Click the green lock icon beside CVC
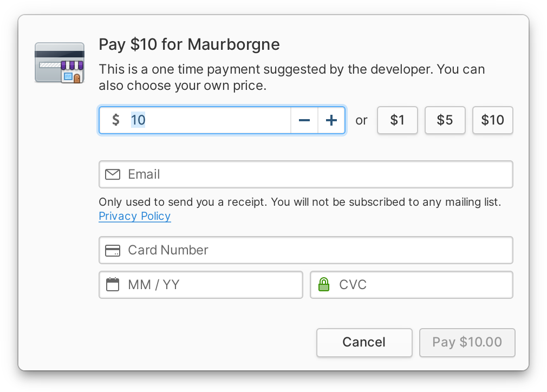This screenshot has width=547, height=392. (x=323, y=285)
